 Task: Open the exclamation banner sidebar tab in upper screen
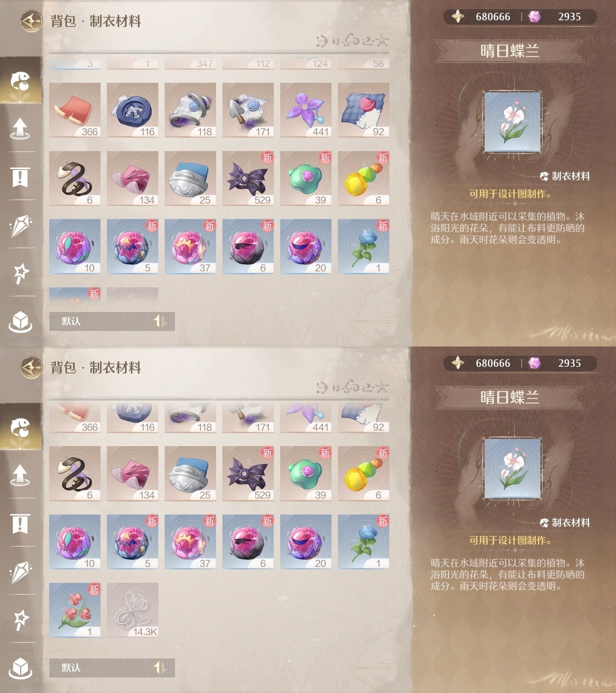[20, 177]
